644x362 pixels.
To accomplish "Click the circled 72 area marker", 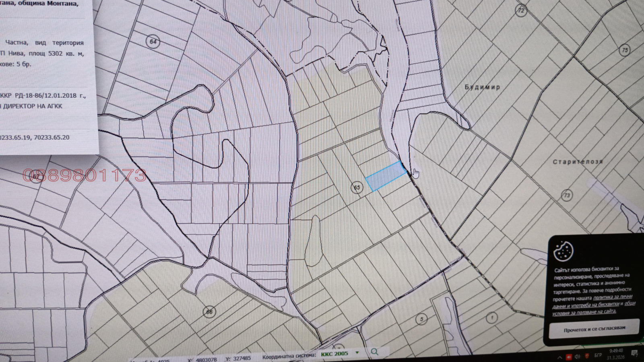I will click(x=521, y=10).
